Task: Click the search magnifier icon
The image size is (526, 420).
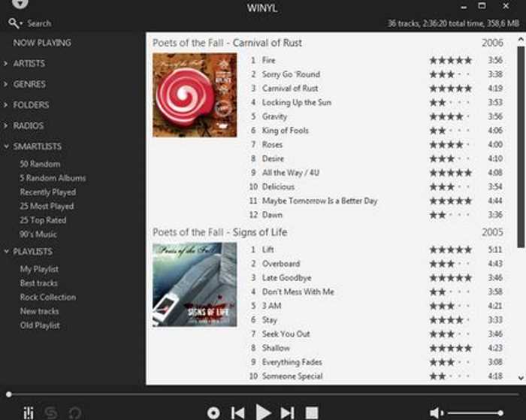Action: point(14,23)
